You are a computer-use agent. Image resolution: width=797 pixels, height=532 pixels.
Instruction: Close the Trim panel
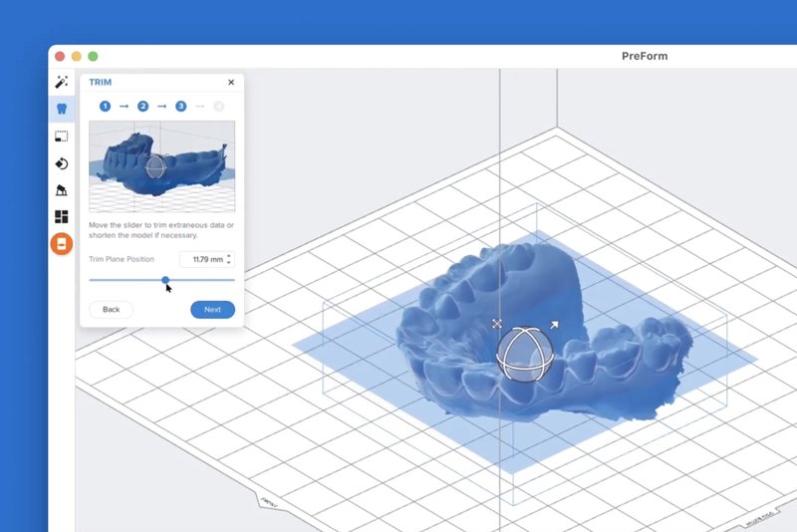click(231, 83)
